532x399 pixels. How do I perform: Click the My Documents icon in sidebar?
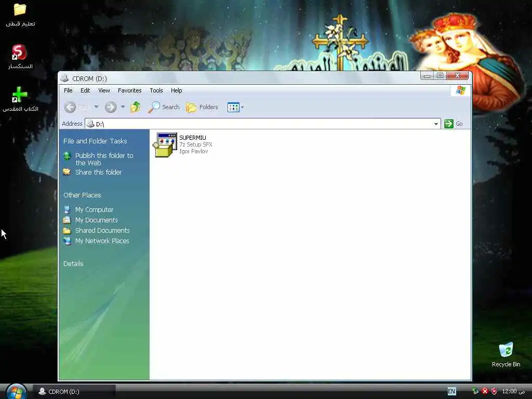(67, 220)
